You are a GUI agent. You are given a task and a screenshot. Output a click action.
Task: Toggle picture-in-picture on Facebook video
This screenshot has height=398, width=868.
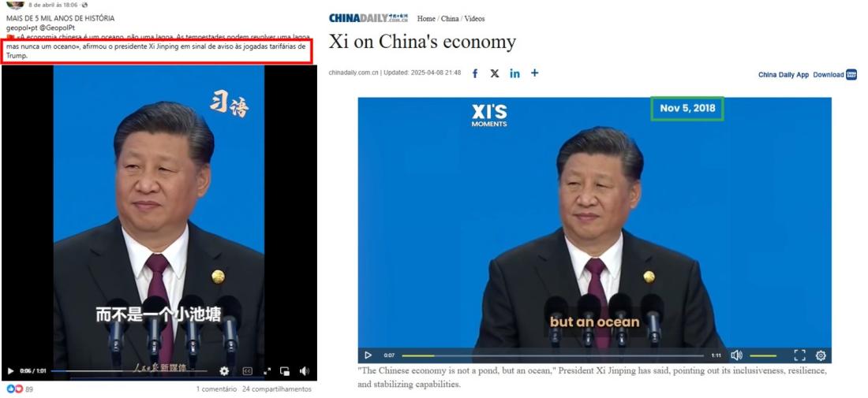coord(285,371)
